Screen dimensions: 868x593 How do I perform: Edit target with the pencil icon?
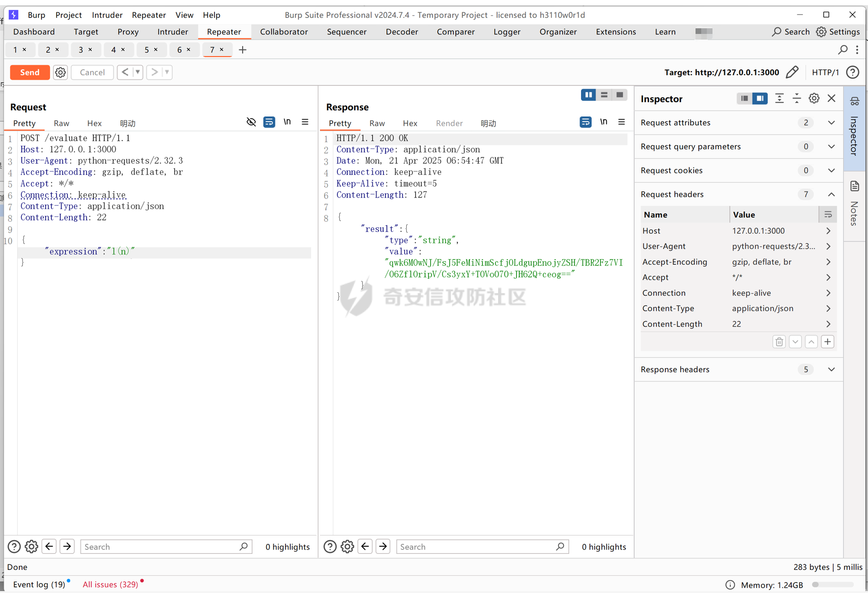(792, 72)
